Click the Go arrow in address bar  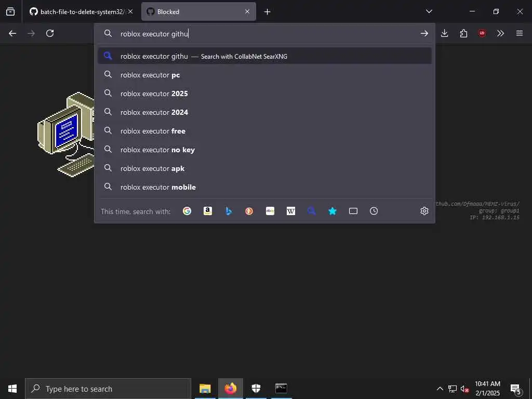tap(424, 33)
